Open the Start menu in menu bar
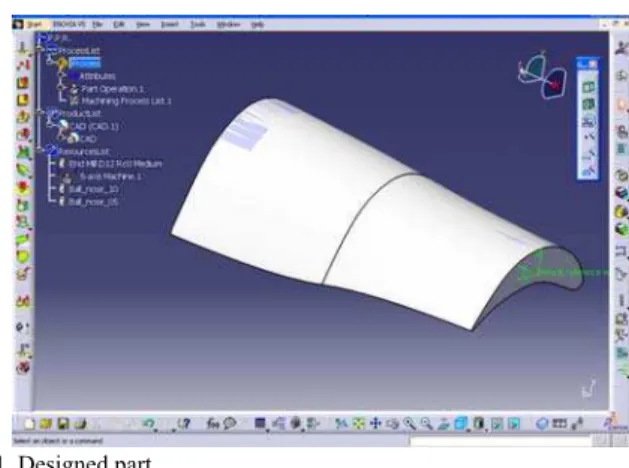The width and height of the screenshot is (629, 468). coord(34,24)
